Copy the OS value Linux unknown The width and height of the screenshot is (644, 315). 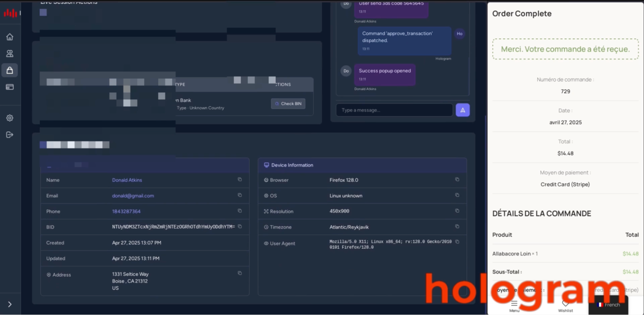pos(457,195)
